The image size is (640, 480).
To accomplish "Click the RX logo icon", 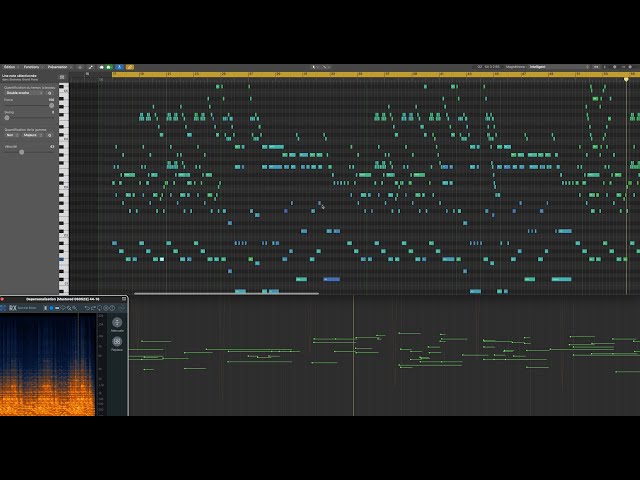I will point(13,308).
